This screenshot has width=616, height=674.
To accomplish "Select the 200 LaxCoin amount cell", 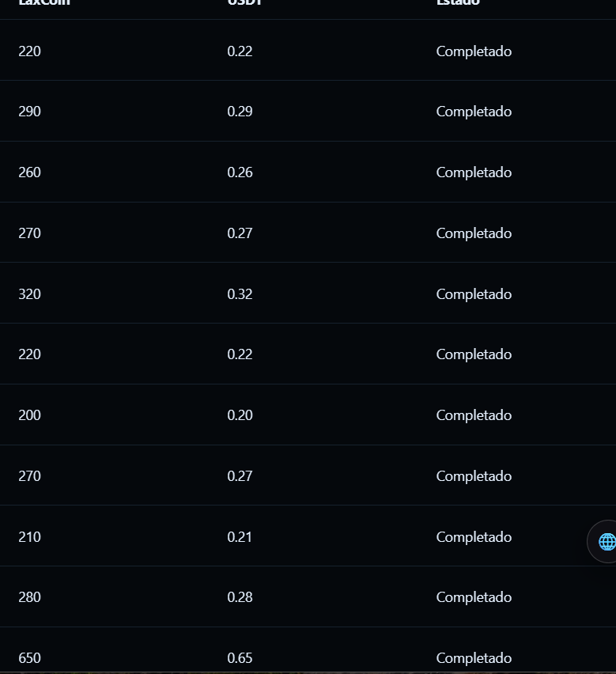I will [x=30, y=415].
